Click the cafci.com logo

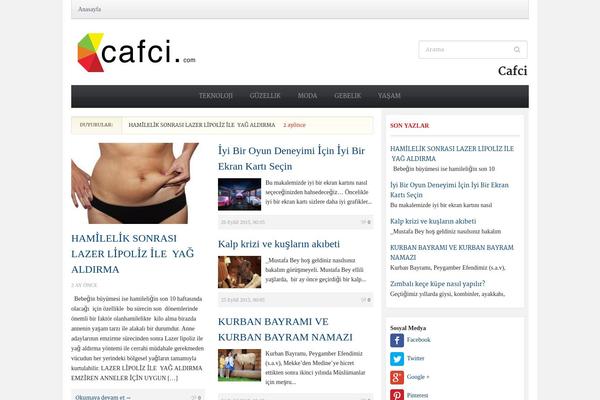click(x=137, y=52)
